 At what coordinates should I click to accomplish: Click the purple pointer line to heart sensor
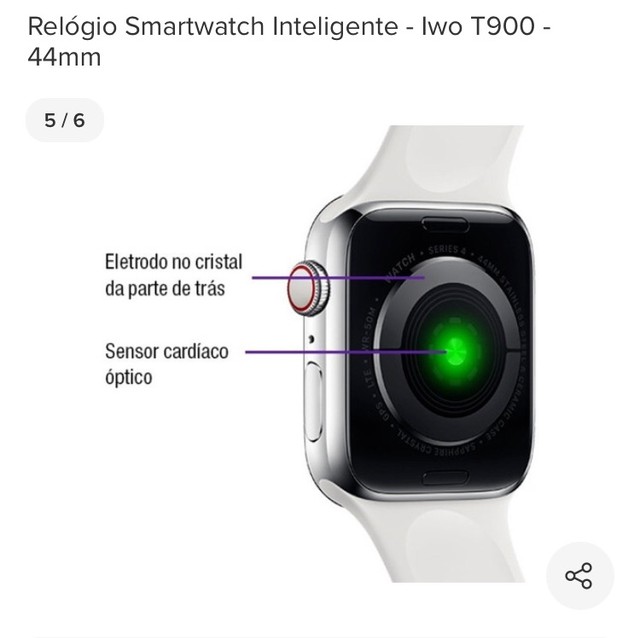pos(345,352)
